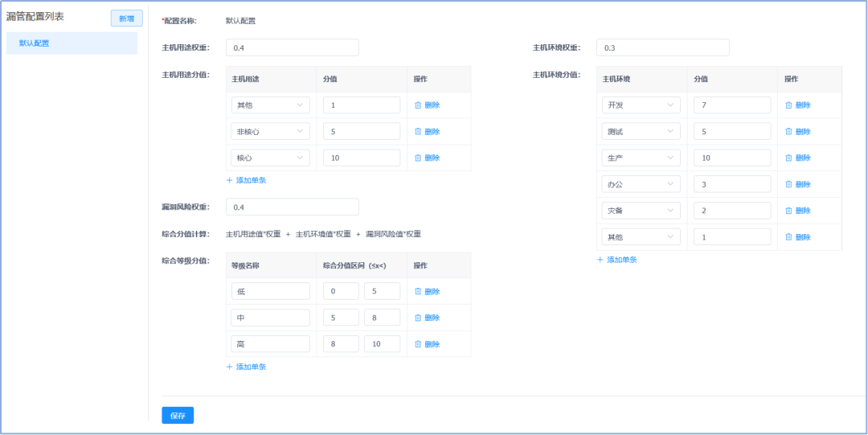The height and width of the screenshot is (435, 868).
Task: Open the 测试 environment dropdown
Action: click(x=641, y=131)
